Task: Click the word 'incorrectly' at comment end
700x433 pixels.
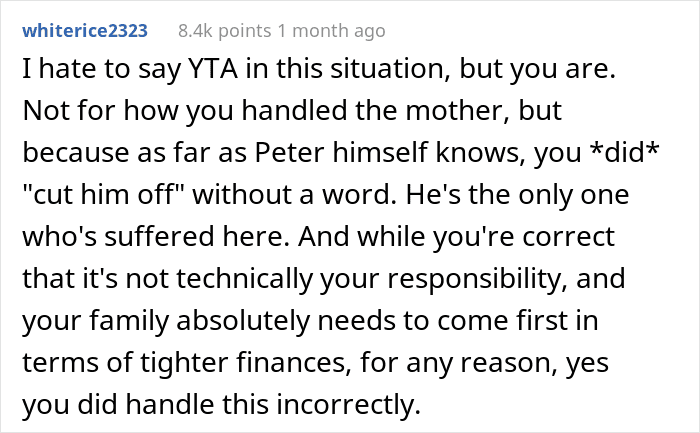Action: [x=349, y=404]
